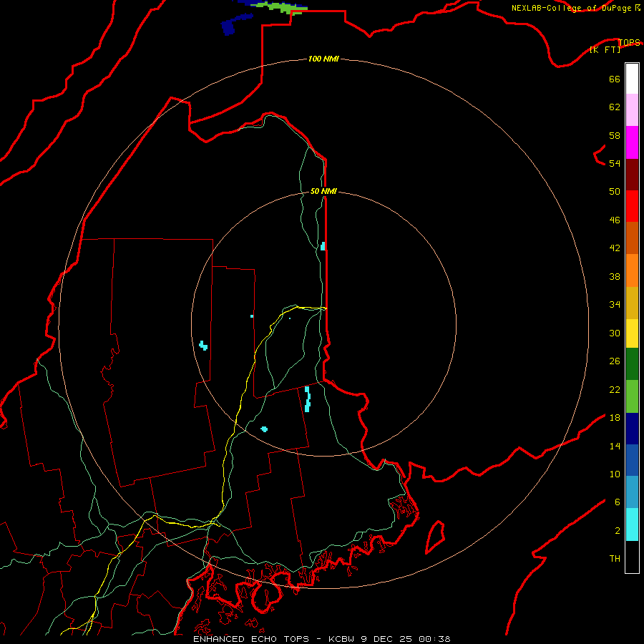Click the black TH threshold swatch

pos(632,557)
